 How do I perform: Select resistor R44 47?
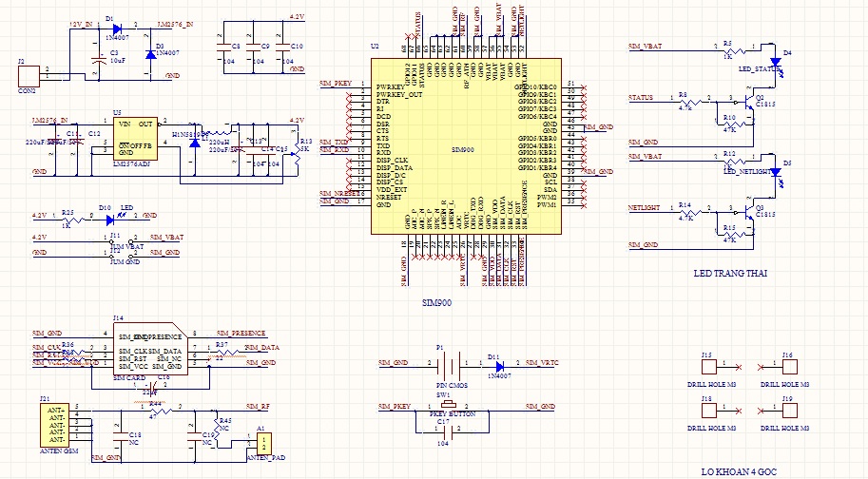161,411
